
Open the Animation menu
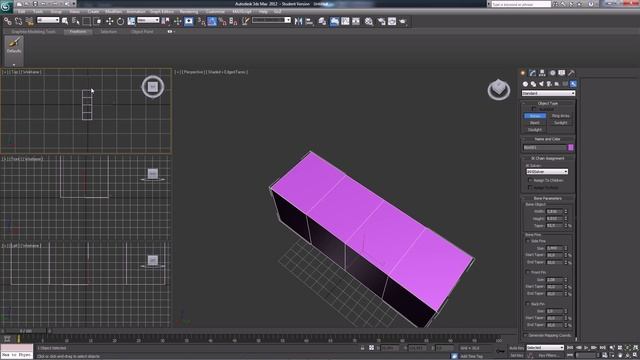136,12
